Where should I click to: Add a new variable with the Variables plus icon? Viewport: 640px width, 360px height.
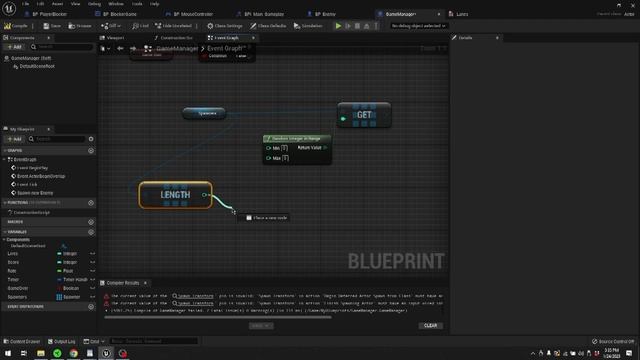(91, 232)
